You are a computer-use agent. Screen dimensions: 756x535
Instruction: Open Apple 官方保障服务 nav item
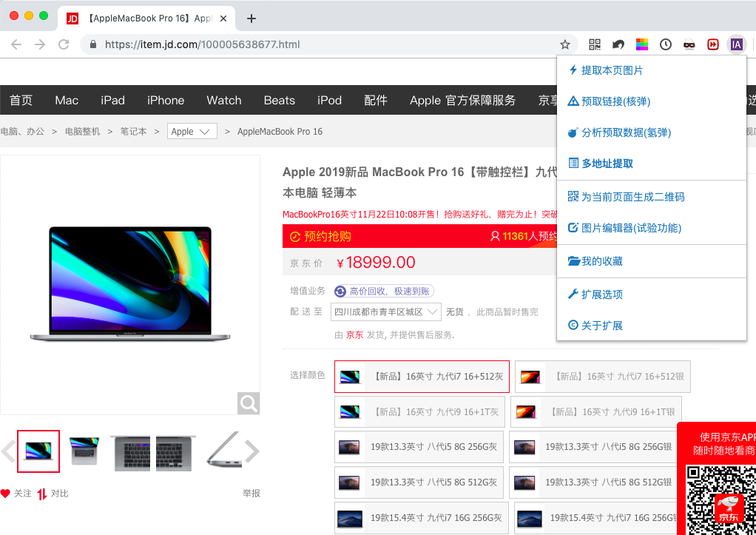(463, 101)
